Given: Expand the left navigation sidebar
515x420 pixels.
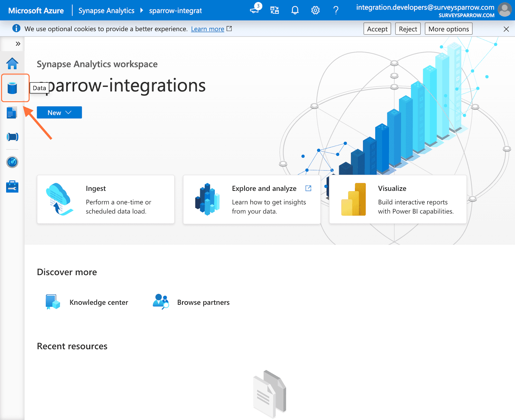Looking at the screenshot, I should [18, 44].
